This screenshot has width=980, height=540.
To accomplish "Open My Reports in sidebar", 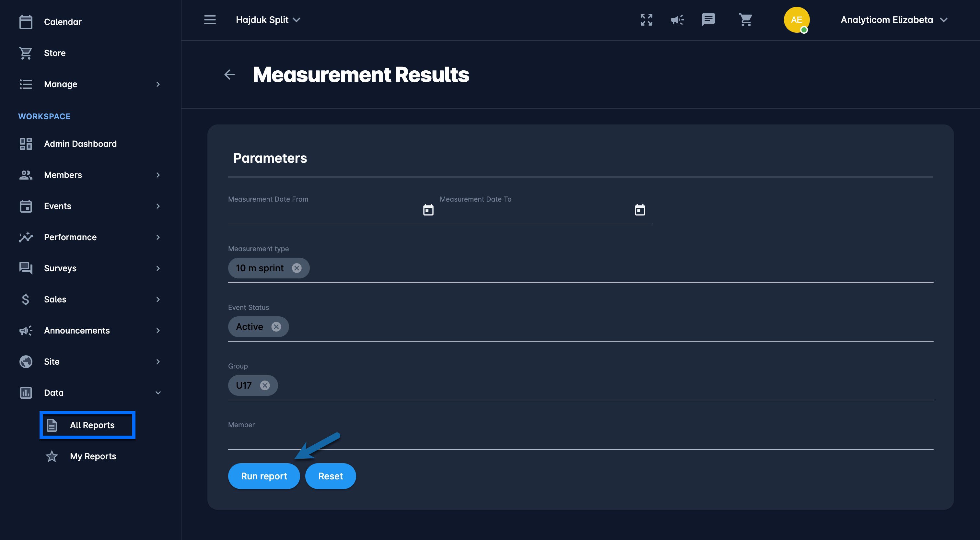I will (x=92, y=456).
